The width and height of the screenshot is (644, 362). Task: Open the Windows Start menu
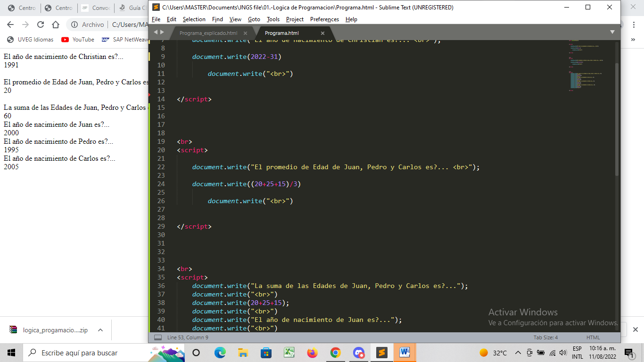[11, 353]
